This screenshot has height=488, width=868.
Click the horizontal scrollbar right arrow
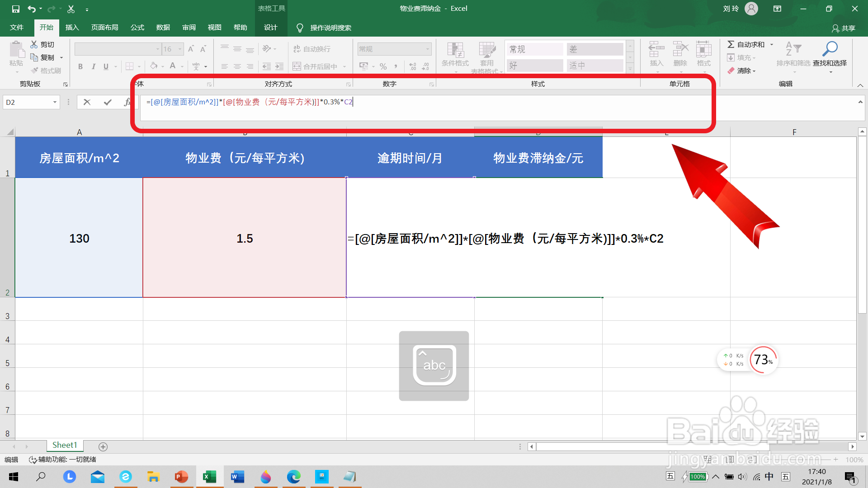pyautogui.click(x=852, y=446)
